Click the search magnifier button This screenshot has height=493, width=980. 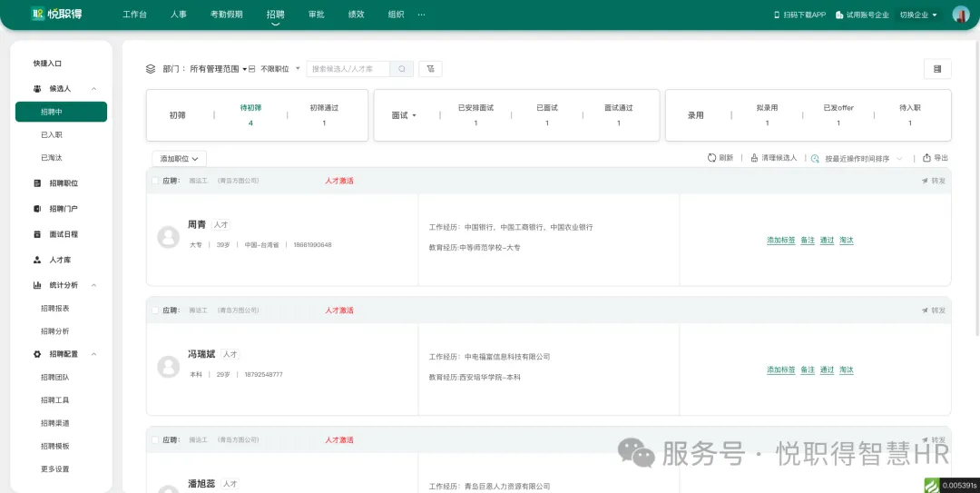[x=402, y=69]
